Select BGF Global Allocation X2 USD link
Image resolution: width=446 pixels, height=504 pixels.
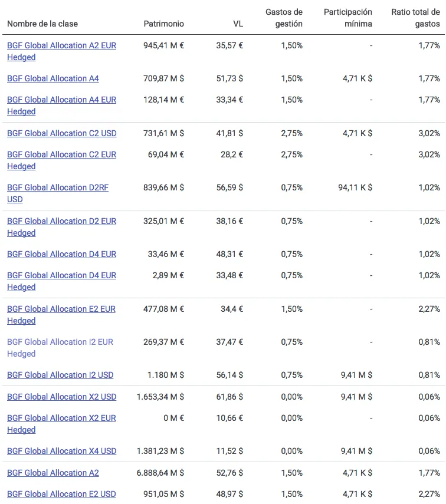click(x=62, y=397)
